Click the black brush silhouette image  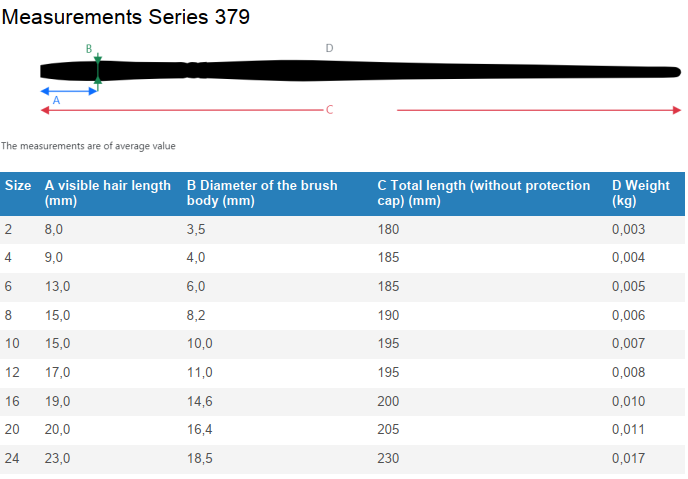tap(360, 71)
